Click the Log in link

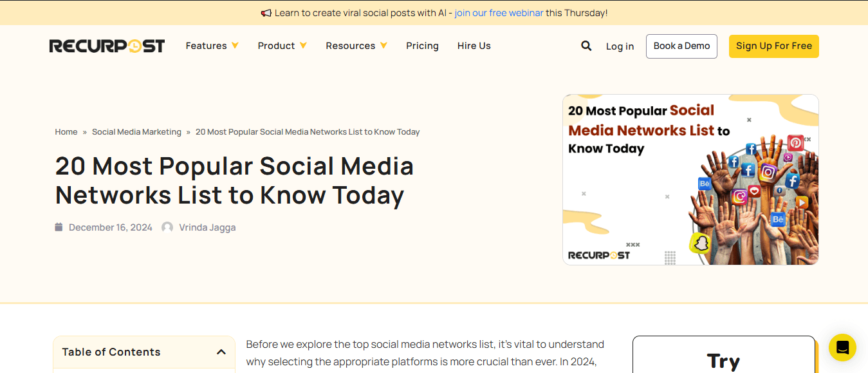tap(620, 46)
